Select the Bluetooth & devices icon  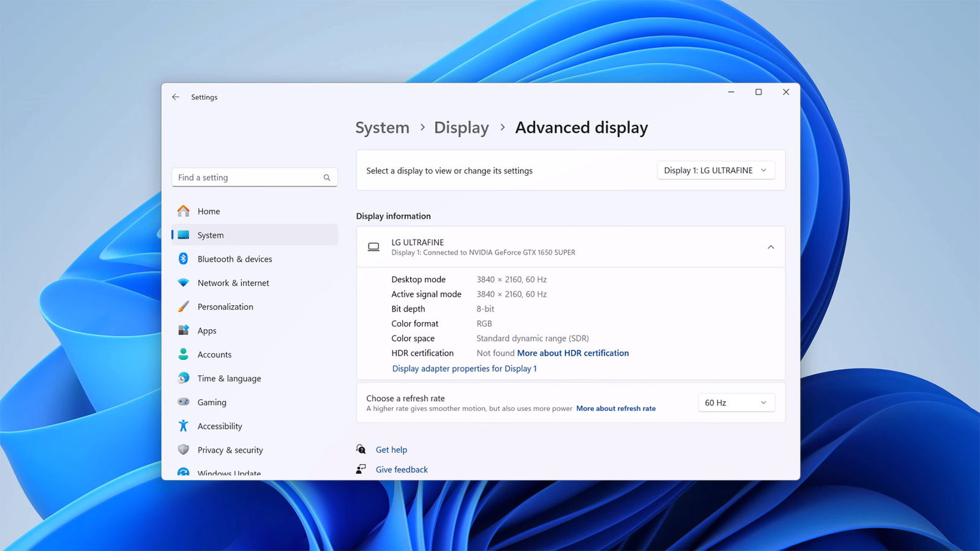point(183,259)
